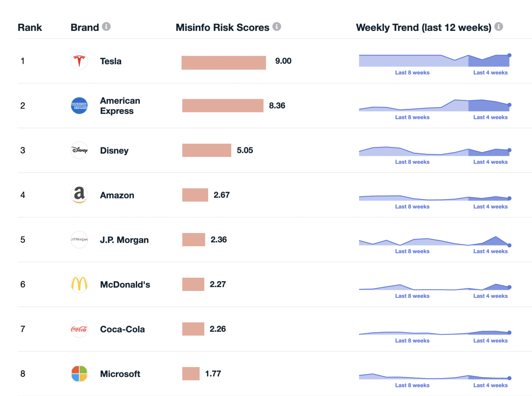
Task: Click the Coca-Cola logo icon
Action: tap(79, 329)
